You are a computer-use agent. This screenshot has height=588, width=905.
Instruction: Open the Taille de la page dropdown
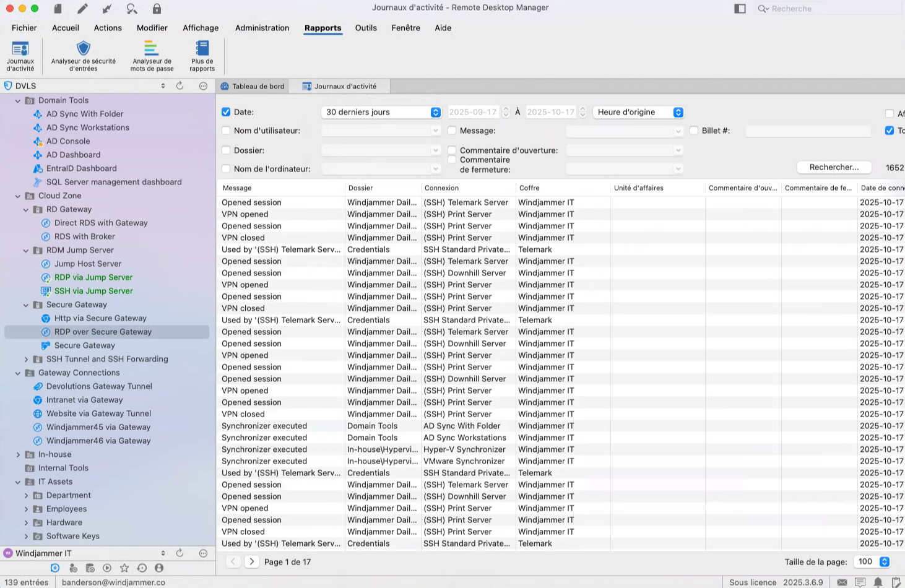(x=872, y=561)
